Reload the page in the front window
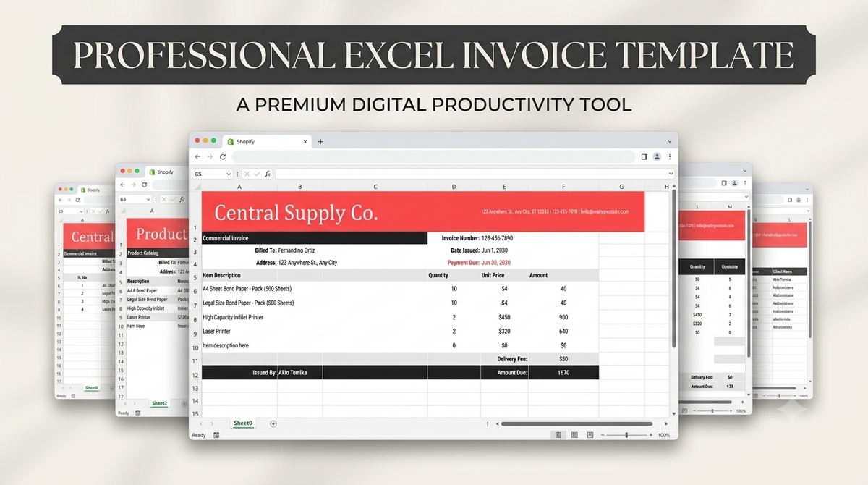Image resolution: width=868 pixels, height=485 pixels. tap(223, 156)
